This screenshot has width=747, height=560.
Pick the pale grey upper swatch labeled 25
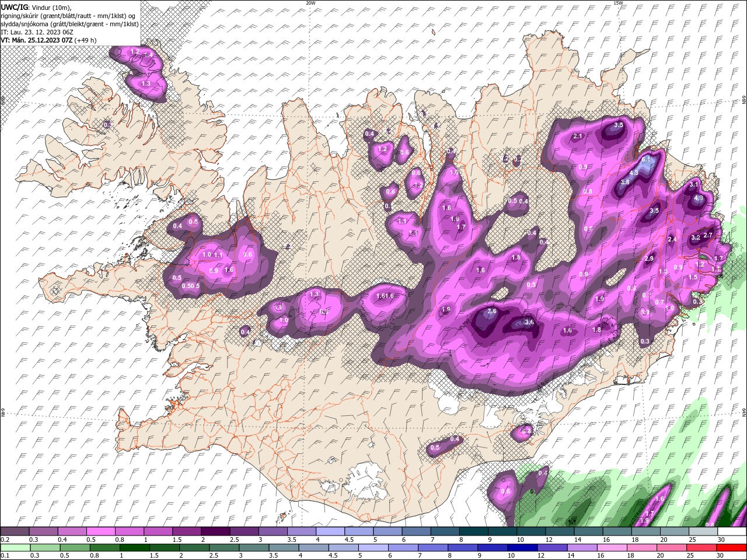pos(703,531)
